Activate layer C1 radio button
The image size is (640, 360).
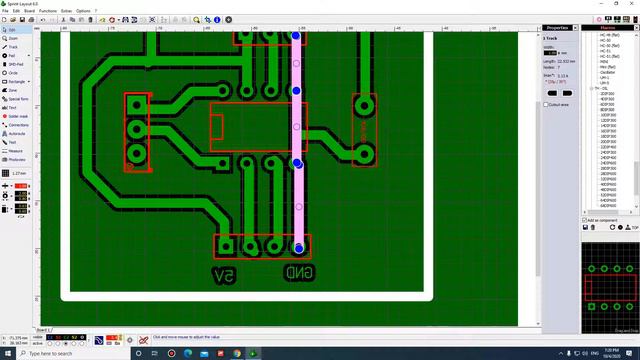click(50, 344)
